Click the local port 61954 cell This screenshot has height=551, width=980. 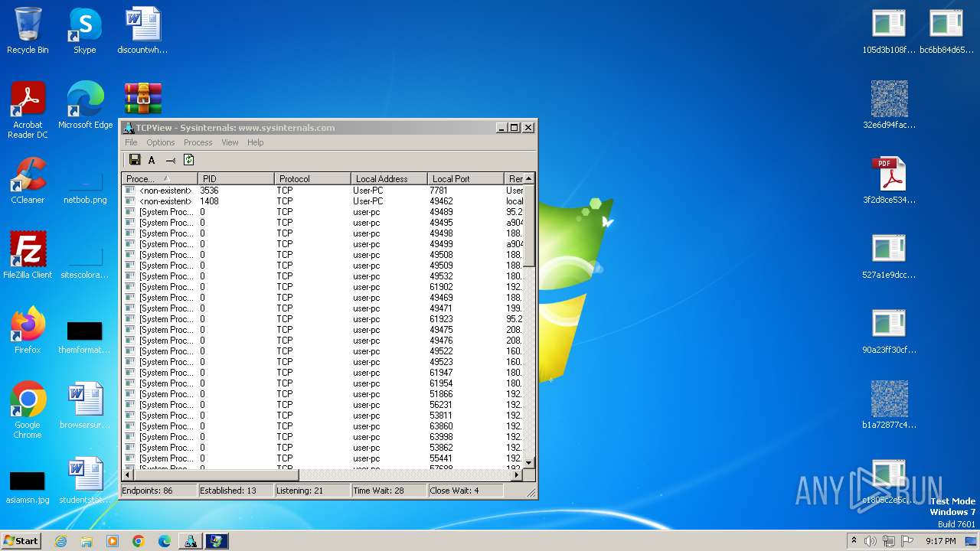tap(441, 383)
